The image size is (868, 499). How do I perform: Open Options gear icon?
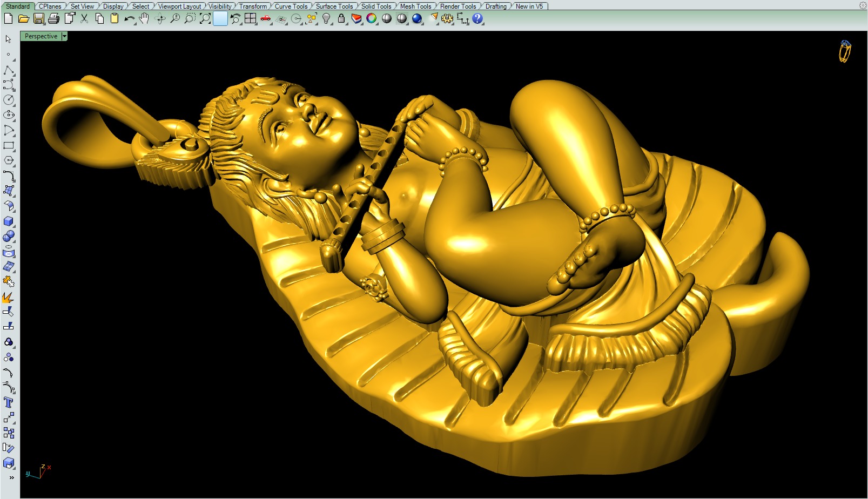click(x=447, y=18)
